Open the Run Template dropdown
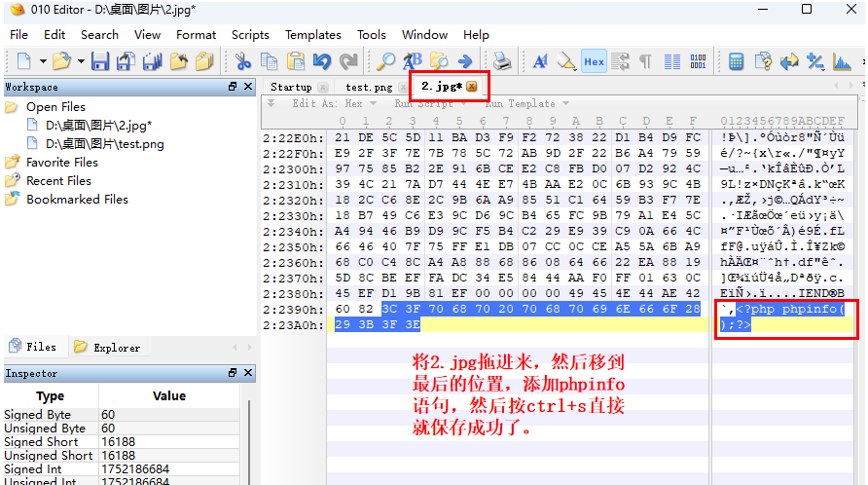 point(527,103)
